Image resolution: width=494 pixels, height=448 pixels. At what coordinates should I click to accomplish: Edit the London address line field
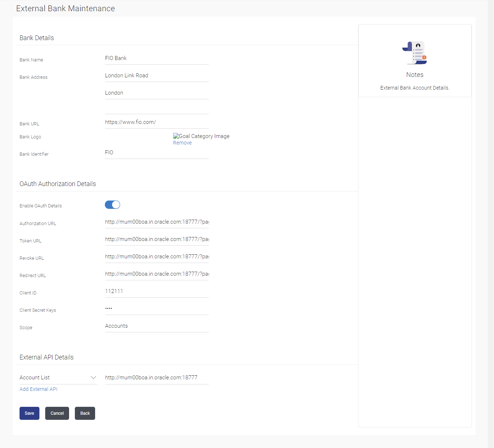(x=157, y=93)
